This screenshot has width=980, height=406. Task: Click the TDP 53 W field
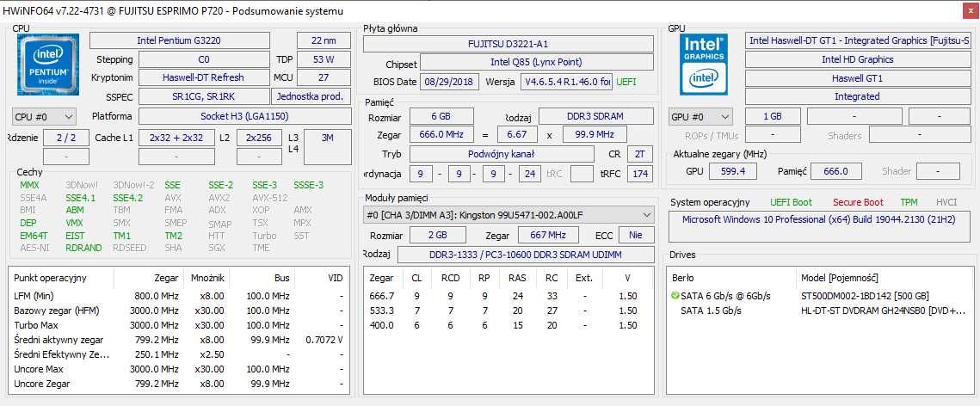pyautogui.click(x=324, y=59)
